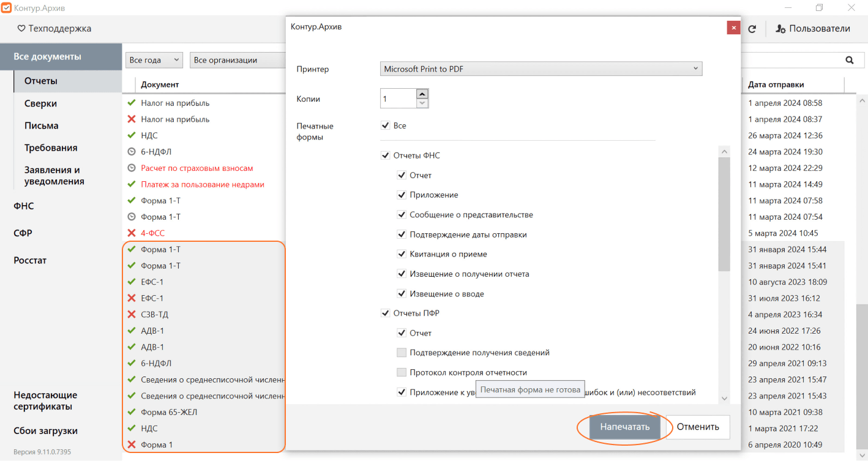Decrease copies with down arrow
Screen dimensions: 868x461
click(x=422, y=103)
